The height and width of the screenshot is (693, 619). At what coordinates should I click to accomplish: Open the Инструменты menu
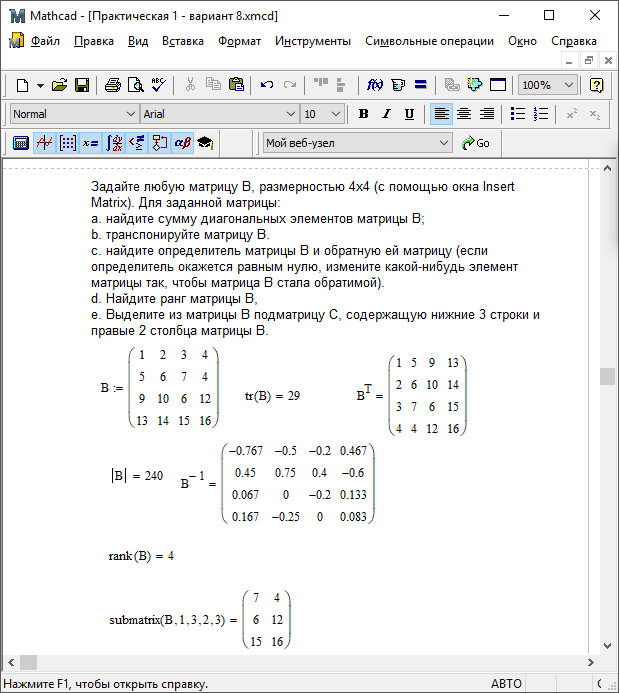[313, 41]
